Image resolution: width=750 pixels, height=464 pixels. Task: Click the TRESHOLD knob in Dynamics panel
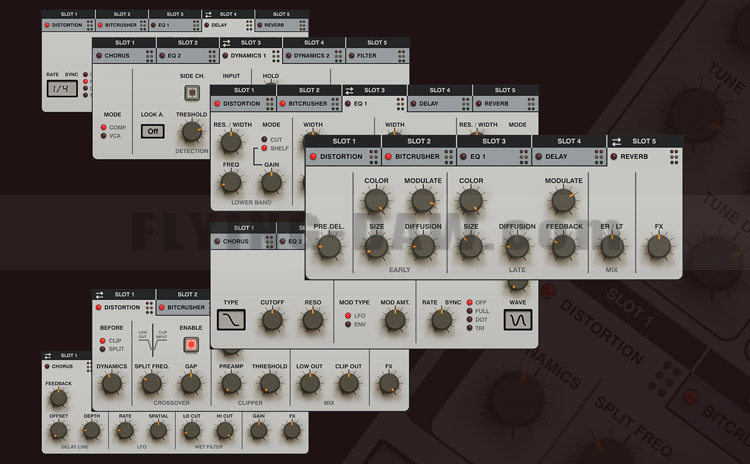(192, 132)
